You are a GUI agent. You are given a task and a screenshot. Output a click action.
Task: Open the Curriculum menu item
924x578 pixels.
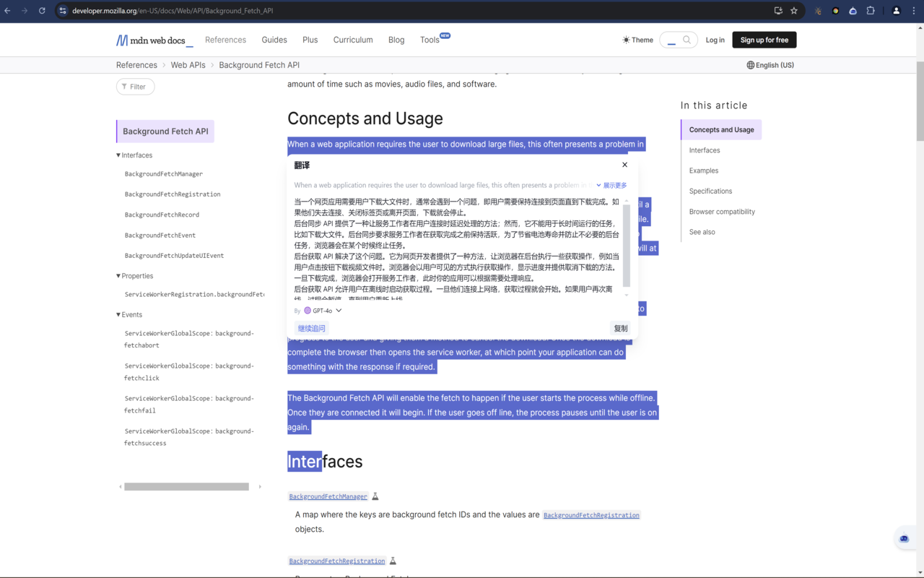(x=353, y=40)
